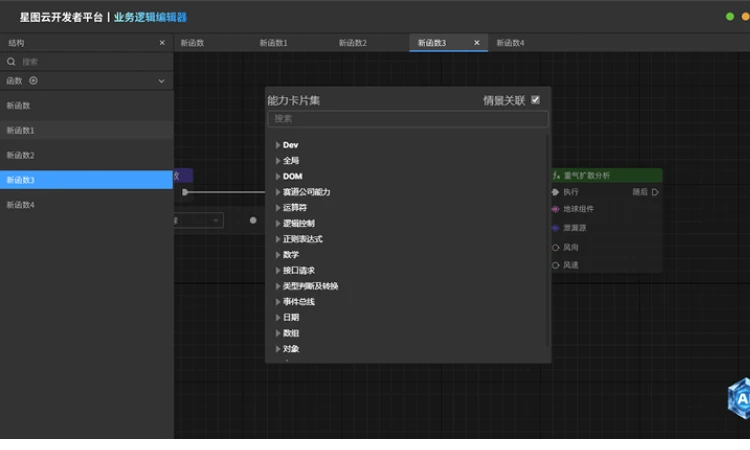The image size is (750, 450).
Task: Click the 地球组件 input pin
Action: (555, 209)
